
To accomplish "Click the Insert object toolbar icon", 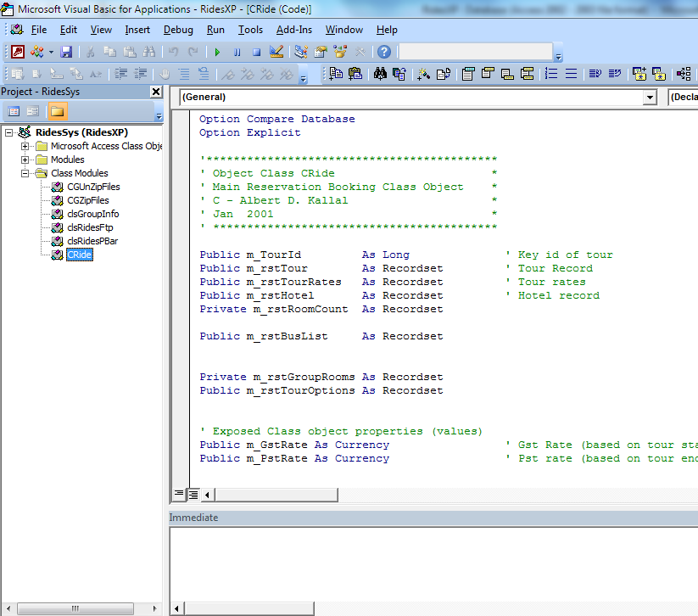I will pos(37,52).
